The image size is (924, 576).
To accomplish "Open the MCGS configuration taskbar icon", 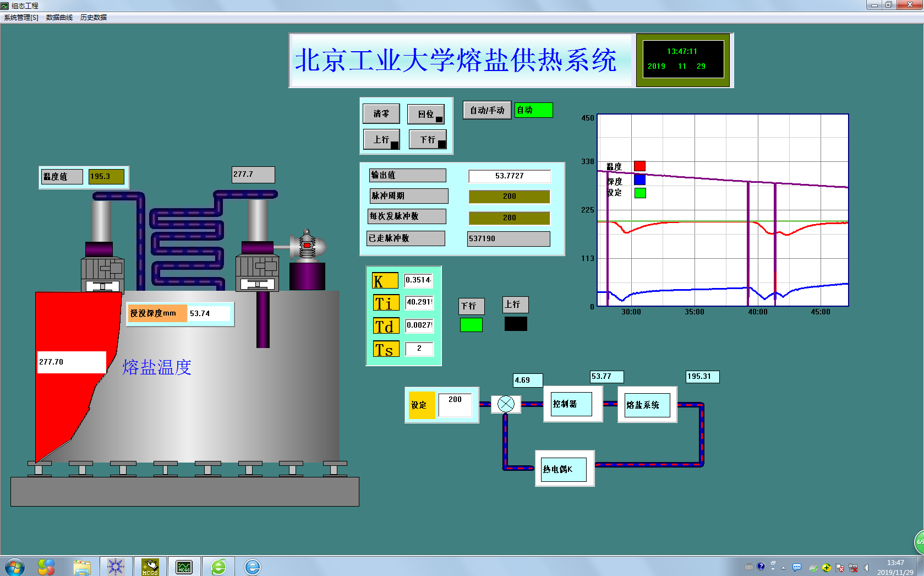I will (150, 567).
